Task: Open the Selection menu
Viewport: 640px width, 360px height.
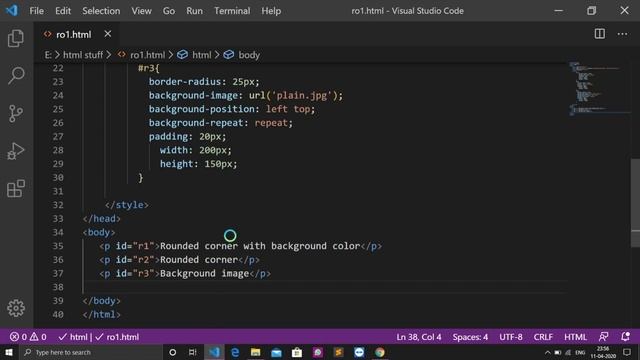Action: click(101, 11)
